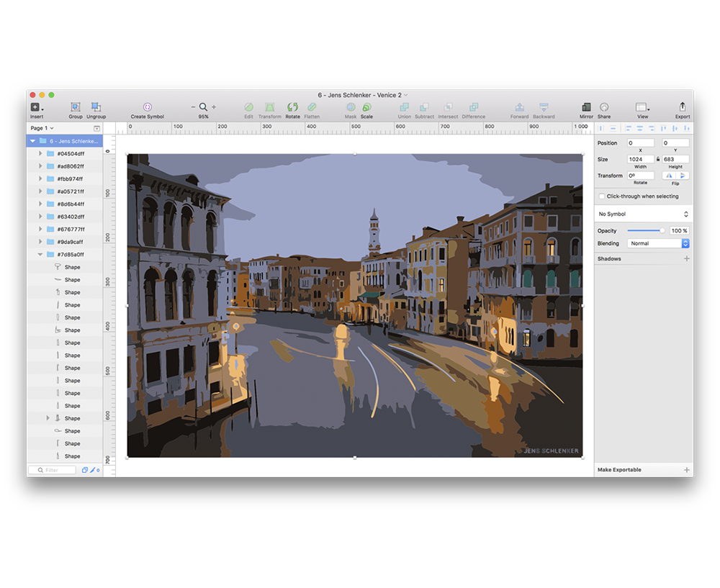The height and width of the screenshot is (588, 720).
Task: Click the Group toolbar icon
Action: tap(76, 107)
